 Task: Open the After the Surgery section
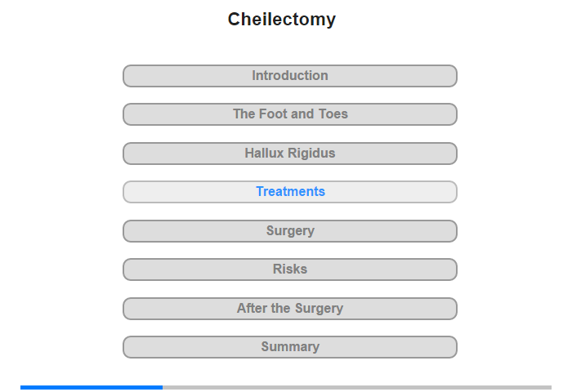click(289, 309)
